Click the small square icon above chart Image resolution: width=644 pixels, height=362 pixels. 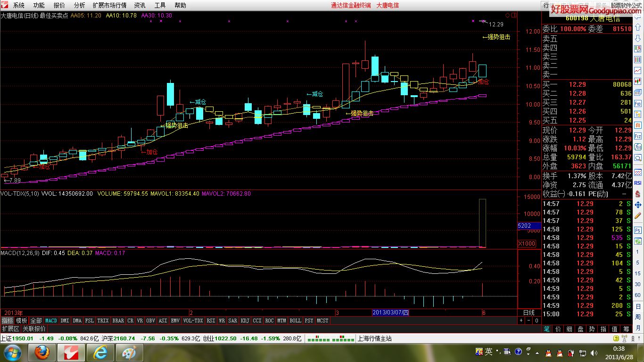[x=514, y=15]
